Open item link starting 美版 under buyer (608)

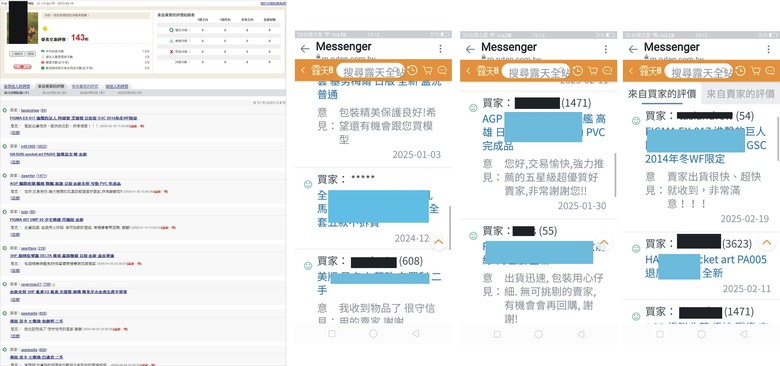click(x=379, y=283)
